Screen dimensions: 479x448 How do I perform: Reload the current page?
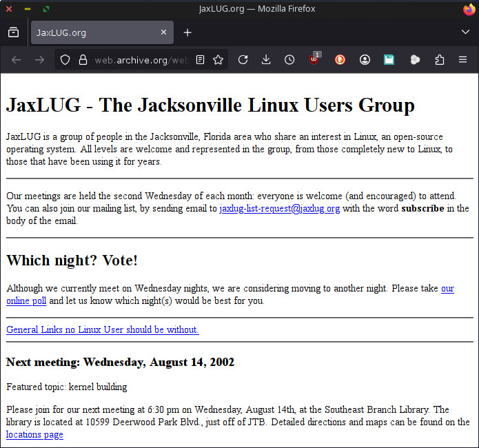243,59
